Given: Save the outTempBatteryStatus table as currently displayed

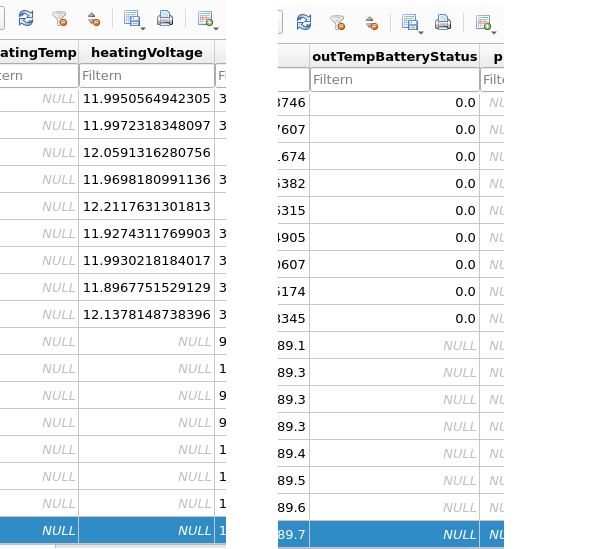Looking at the screenshot, I should pos(409,22).
